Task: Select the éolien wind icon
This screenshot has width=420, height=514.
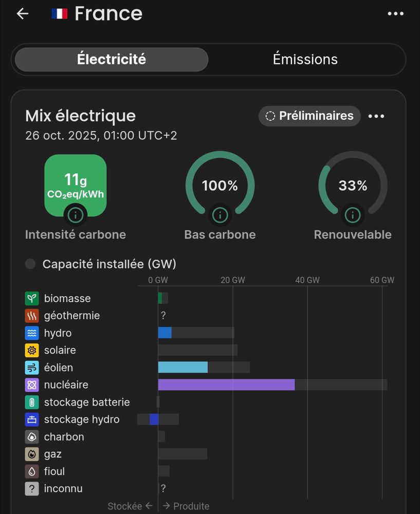Action: [31, 368]
